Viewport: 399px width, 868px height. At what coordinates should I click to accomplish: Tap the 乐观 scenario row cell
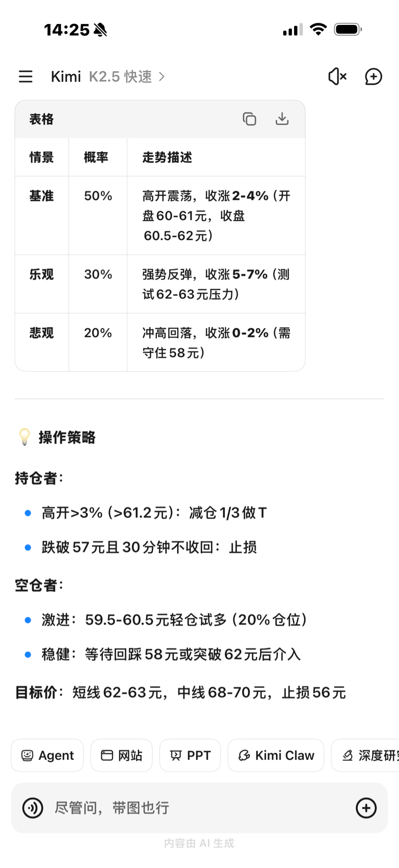click(x=42, y=275)
